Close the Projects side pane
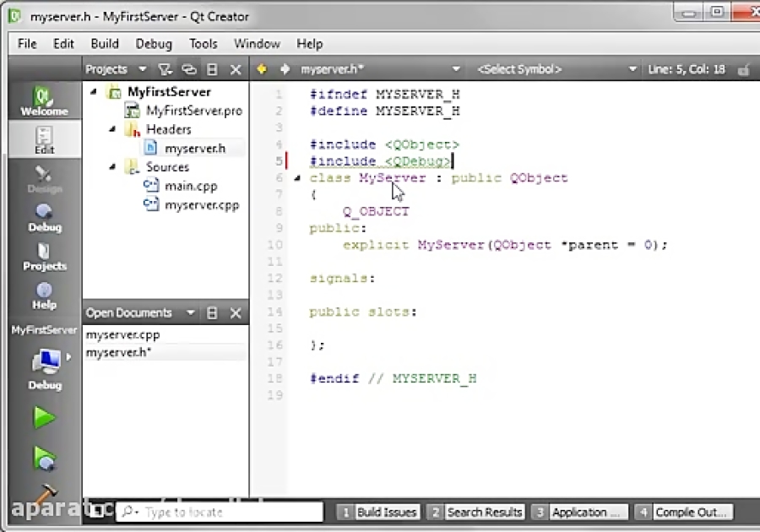 236,69
